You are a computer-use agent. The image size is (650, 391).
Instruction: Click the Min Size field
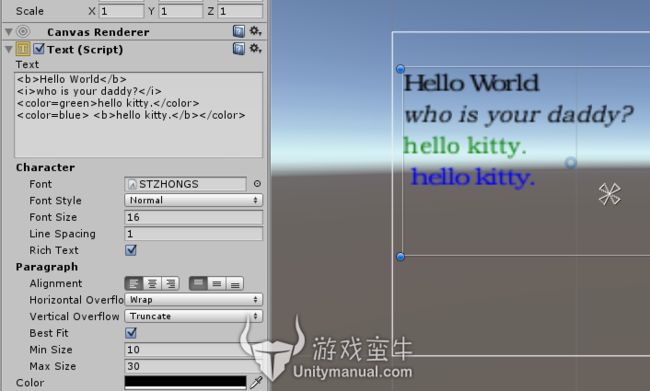[194, 350]
